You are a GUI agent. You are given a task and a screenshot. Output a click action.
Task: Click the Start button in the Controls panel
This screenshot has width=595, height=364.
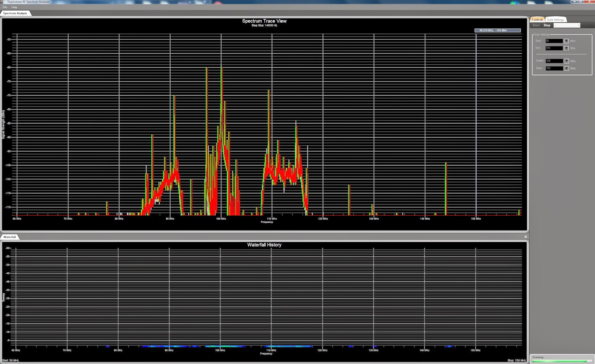(536, 25)
